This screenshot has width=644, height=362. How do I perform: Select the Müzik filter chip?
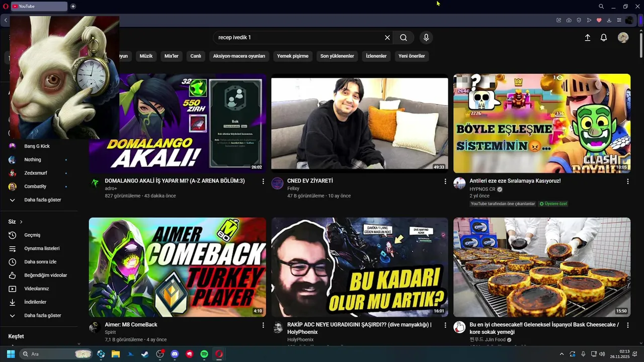pyautogui.click(x=146, y=56)
